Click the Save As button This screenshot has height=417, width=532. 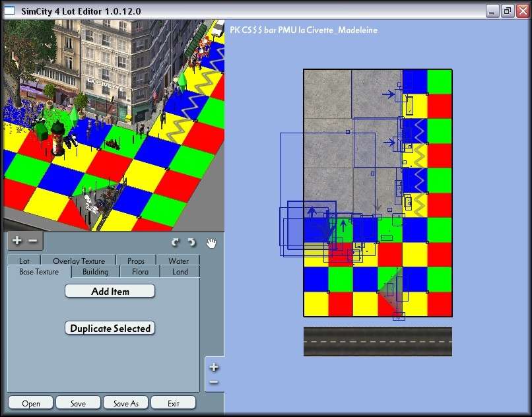126,403
